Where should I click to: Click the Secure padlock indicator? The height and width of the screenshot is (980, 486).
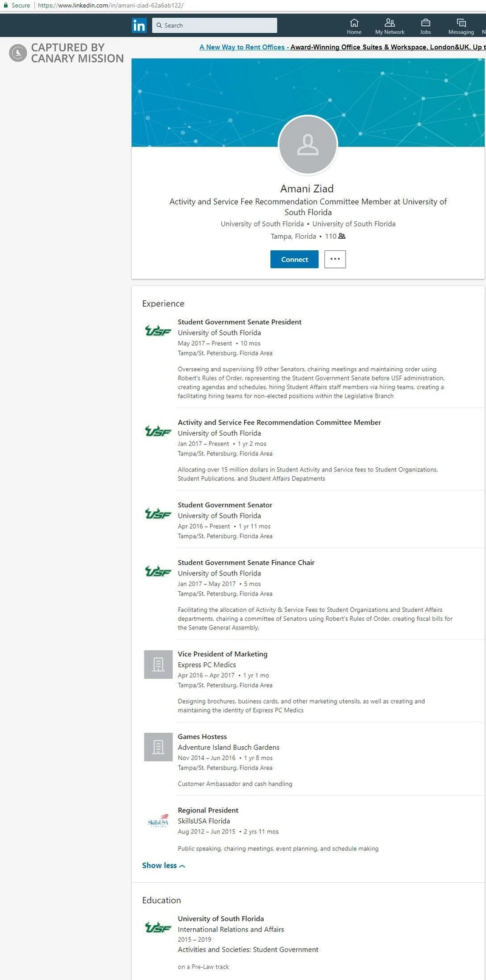[x=17, y=5]
